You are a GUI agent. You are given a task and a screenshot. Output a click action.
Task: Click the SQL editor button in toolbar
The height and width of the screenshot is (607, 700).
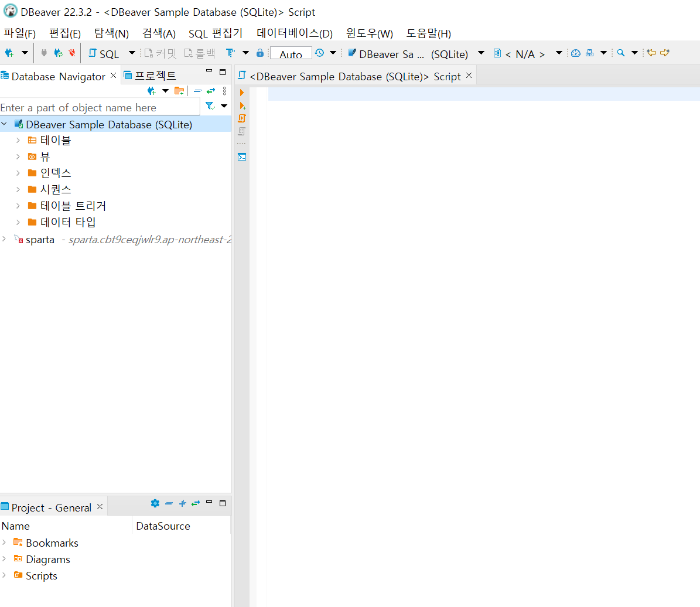[104, 53]
